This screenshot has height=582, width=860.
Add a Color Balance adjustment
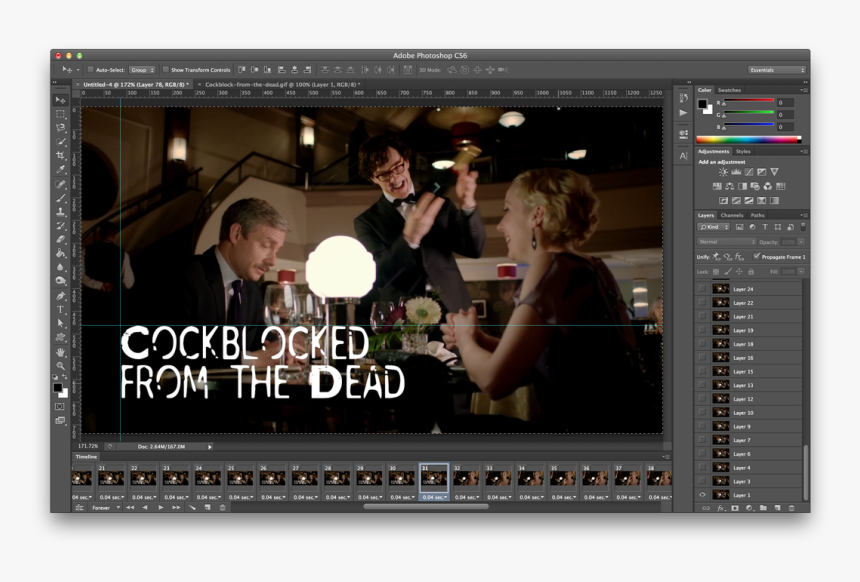pyautogui.click(x=729, y=187)
